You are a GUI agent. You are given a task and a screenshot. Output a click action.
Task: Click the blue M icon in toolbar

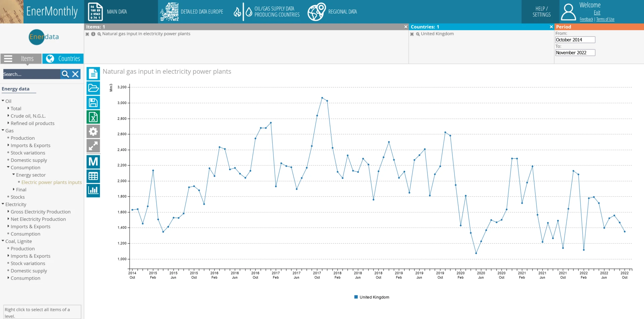point(93,162)
